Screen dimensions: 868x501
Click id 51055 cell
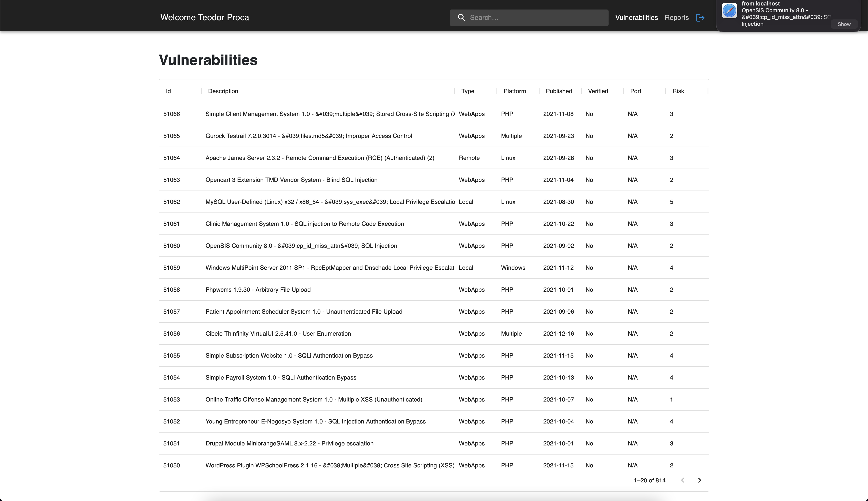click(x=172, y=355)
